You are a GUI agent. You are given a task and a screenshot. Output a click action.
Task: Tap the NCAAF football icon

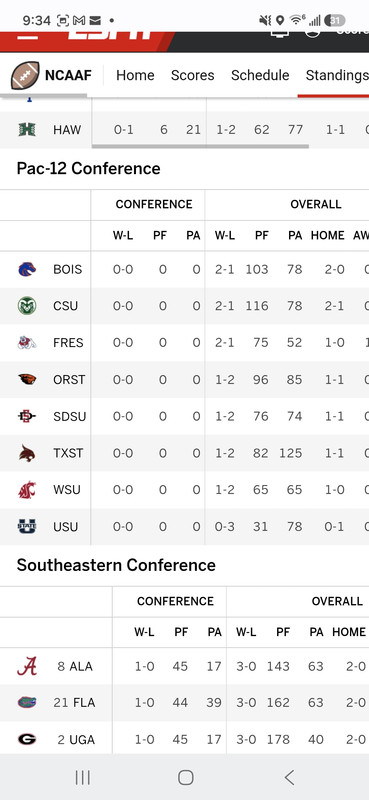point(25,76)
